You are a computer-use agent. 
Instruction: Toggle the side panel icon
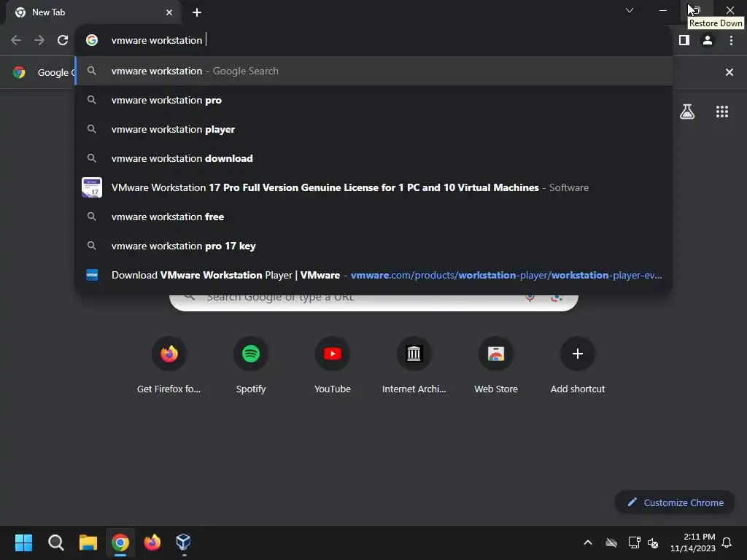click(x=684, y=41)
